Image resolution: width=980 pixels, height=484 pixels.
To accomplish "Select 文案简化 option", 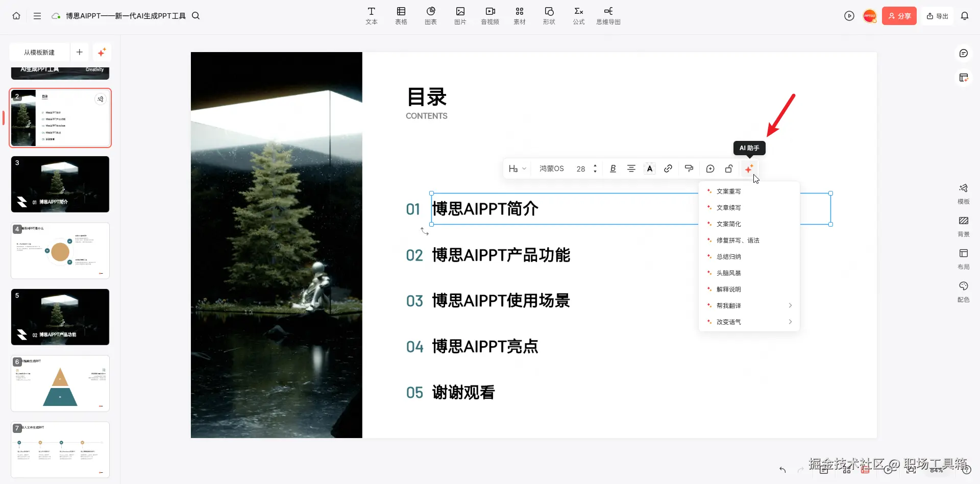I will (749, 224).
